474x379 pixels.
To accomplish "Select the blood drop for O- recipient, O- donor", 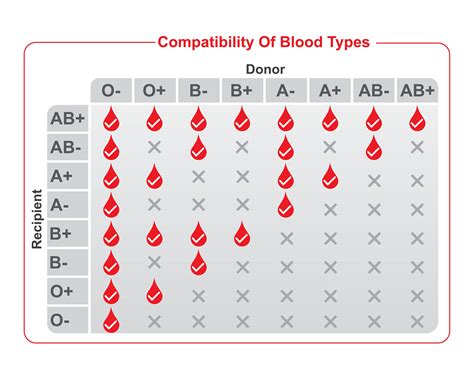I will coord(111,320).
